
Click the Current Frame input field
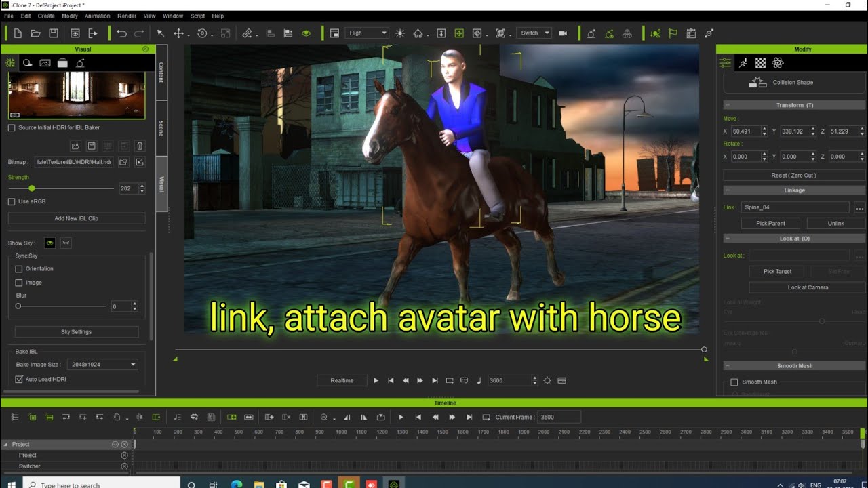(559, 417)
